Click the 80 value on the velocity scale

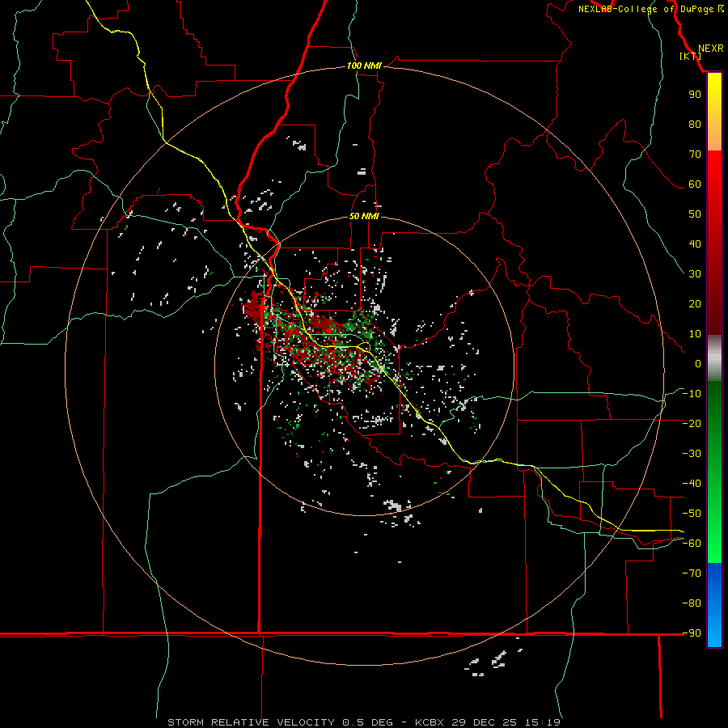click(695, 125)
